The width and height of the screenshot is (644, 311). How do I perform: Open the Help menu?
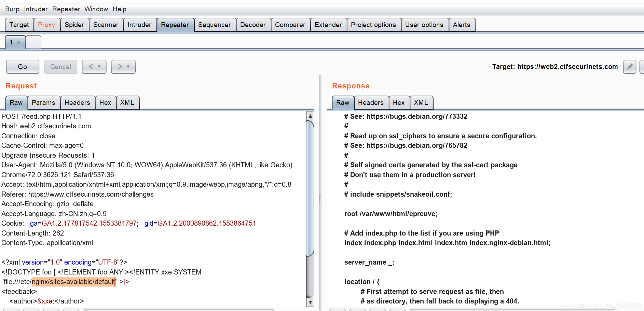120,9
